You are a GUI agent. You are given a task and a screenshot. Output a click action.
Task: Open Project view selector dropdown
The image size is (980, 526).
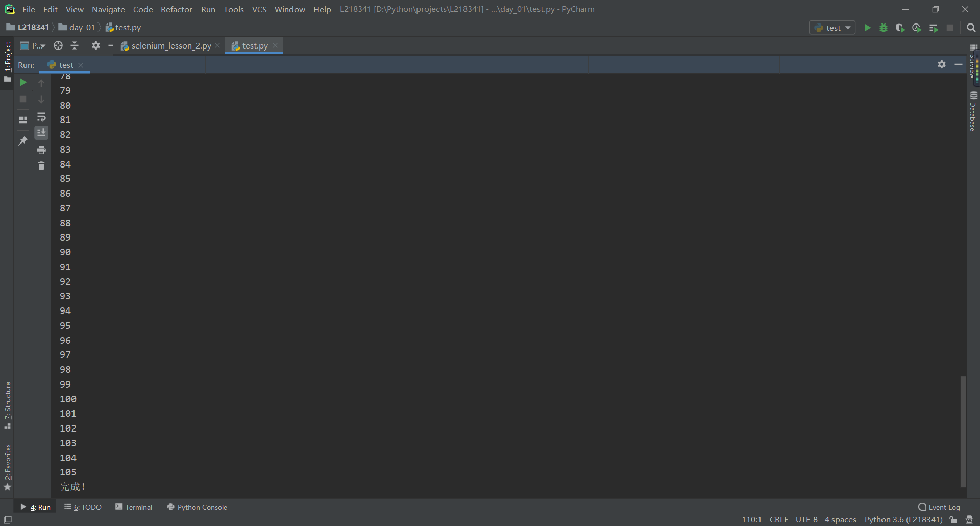pos(33,46)
